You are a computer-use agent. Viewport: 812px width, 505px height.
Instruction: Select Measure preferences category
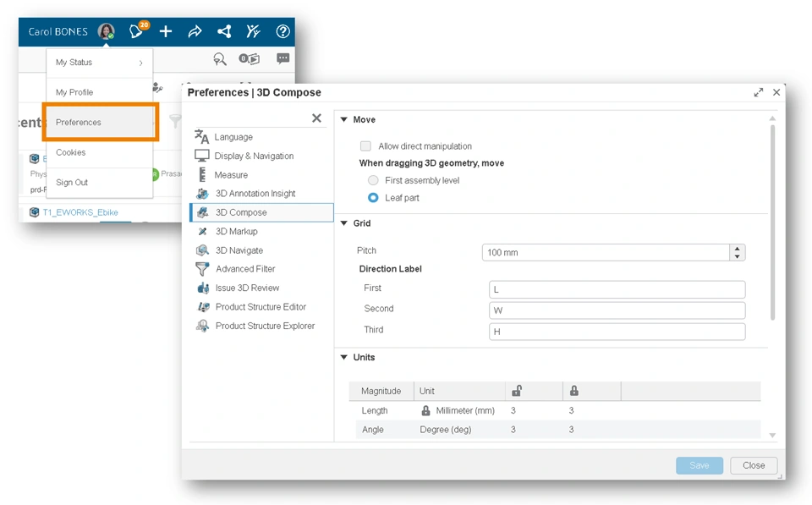pos(262,174)
